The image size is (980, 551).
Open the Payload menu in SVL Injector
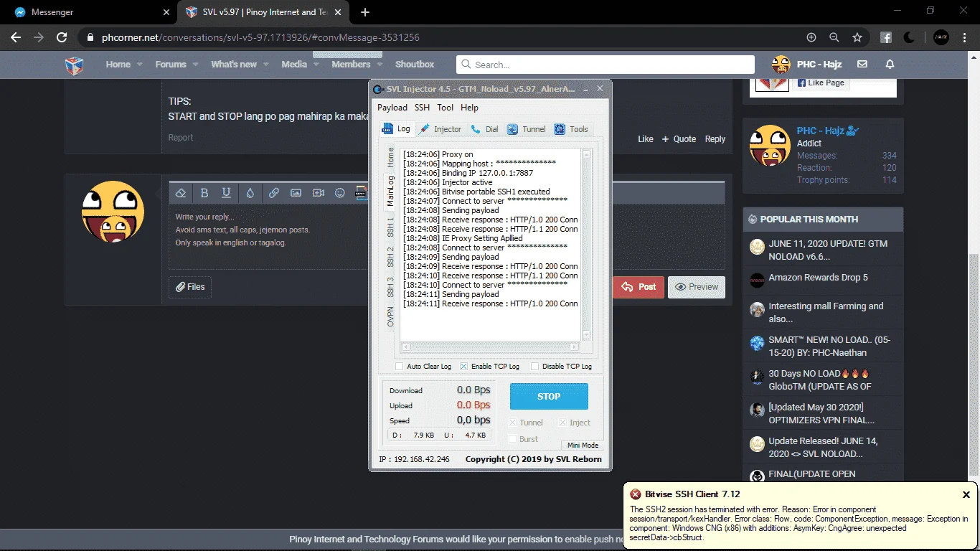392,108
